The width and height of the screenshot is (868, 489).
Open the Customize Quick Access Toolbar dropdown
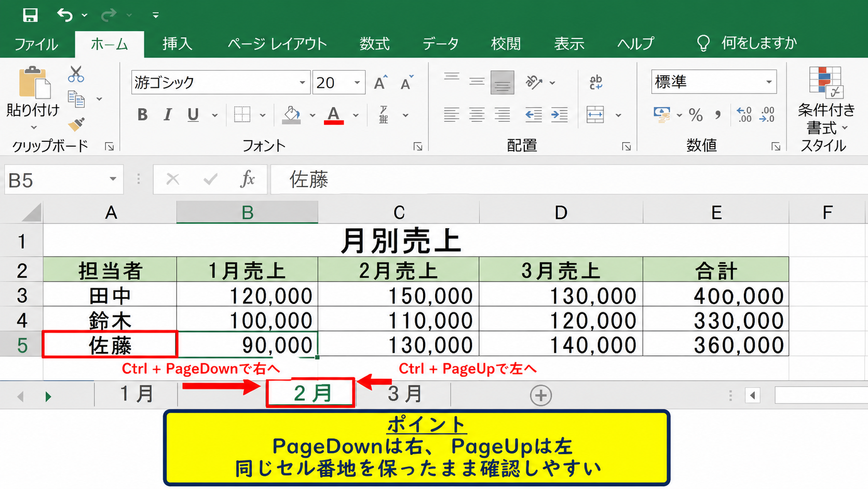tap(155, 16)
